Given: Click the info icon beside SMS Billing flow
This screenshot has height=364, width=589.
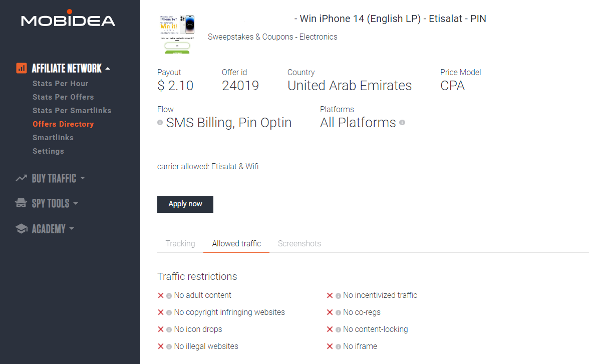Looking at the screenshot, I should pos(160,122).
